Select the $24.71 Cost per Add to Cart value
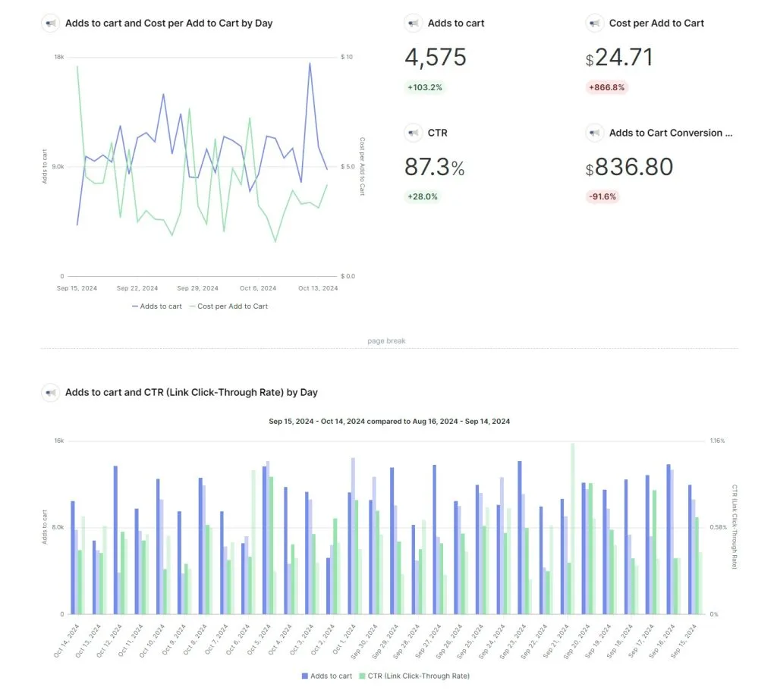 click(x=619, y=57)
